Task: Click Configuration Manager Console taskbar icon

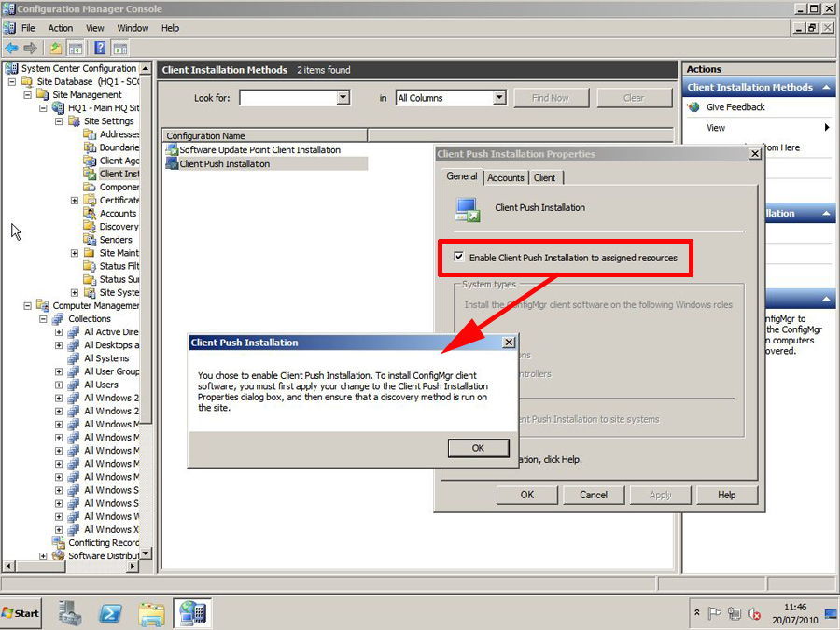Action: coord(192,613)
